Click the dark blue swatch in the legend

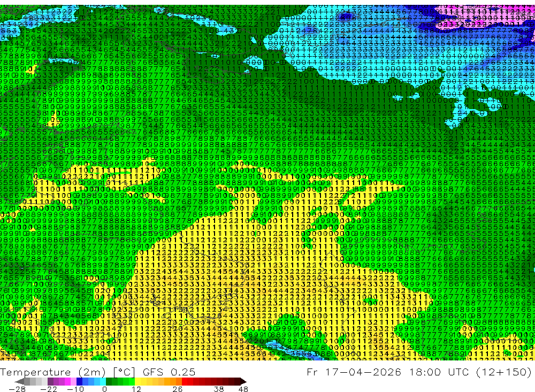point(80,382)
